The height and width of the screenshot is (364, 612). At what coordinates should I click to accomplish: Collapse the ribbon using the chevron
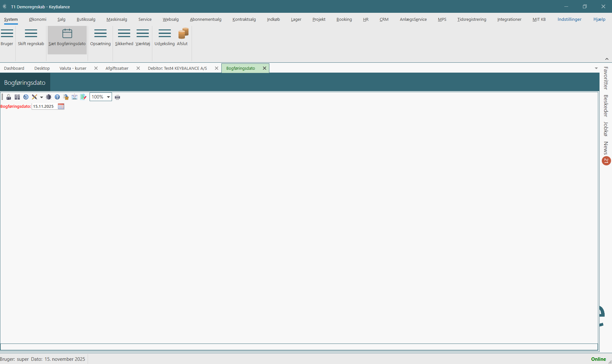click(x=607, y=59)
